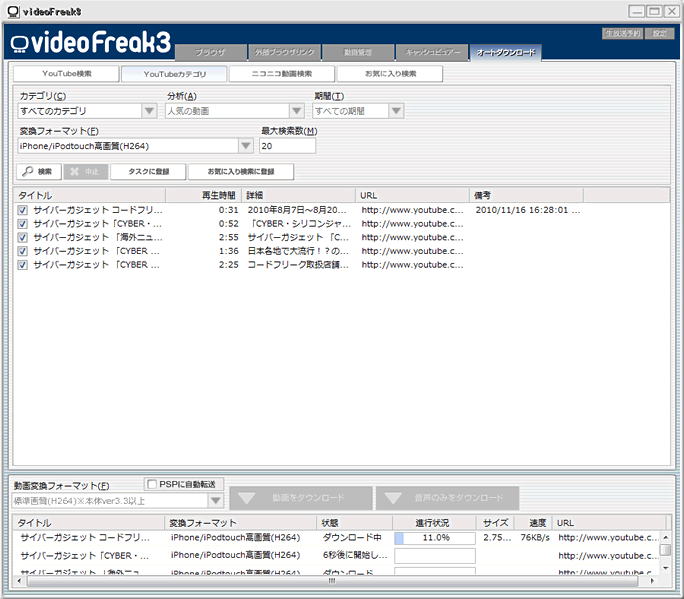Toggle checkbox for the 1:36 duration video
The image size is (684, 599).
pyautogui.click(x=23, y=251)
